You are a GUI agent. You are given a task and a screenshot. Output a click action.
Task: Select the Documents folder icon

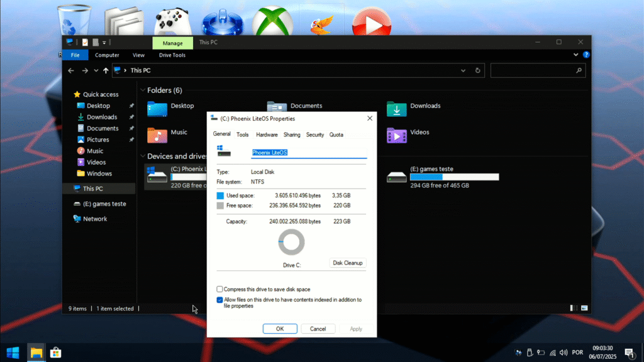(x=277, y=106)
